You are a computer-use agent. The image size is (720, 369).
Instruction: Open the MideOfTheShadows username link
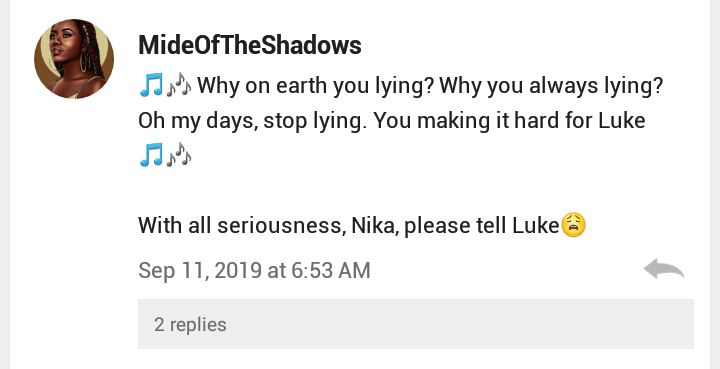click(250, 45)
